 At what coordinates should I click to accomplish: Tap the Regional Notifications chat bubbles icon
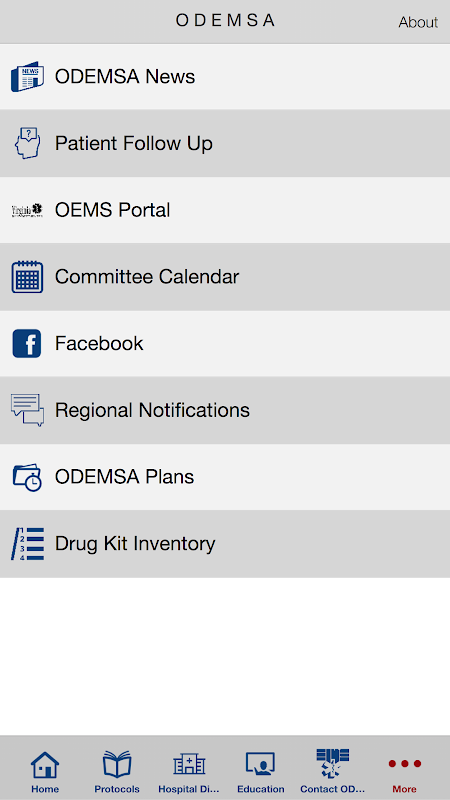click(28, 410)
